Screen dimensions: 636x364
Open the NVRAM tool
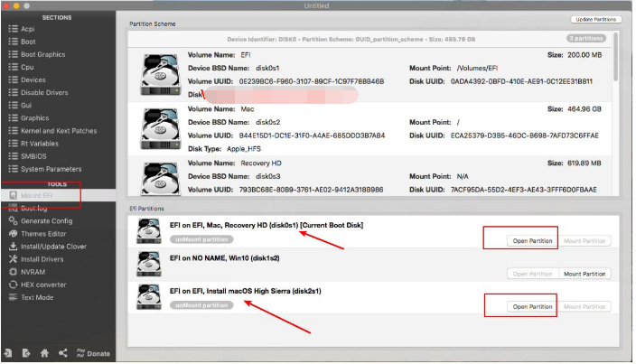33,272
